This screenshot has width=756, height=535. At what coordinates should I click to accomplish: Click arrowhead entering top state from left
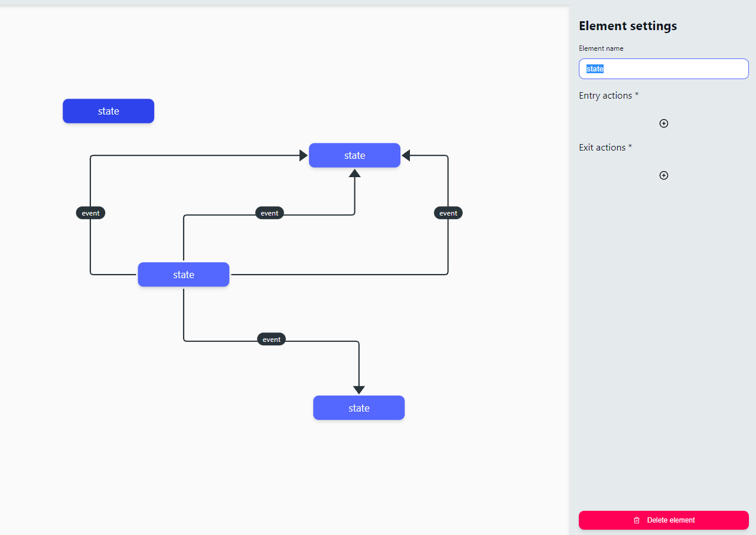[x=304, y=155]
